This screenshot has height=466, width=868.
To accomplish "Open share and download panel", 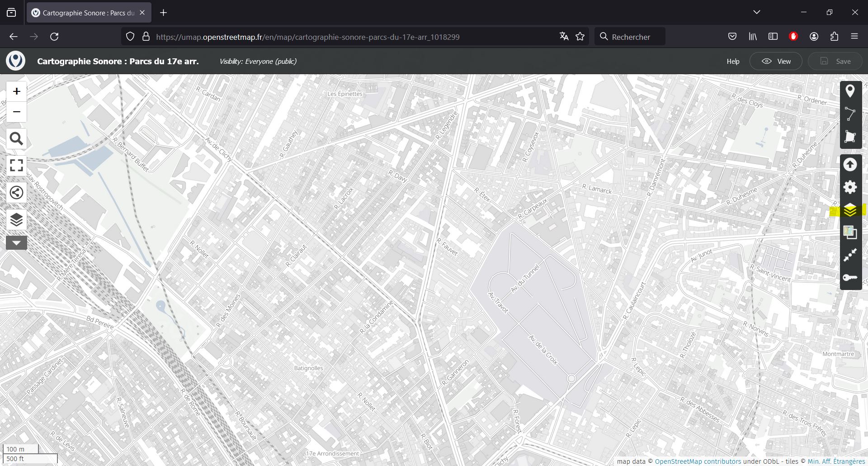I will pos(16,193).
